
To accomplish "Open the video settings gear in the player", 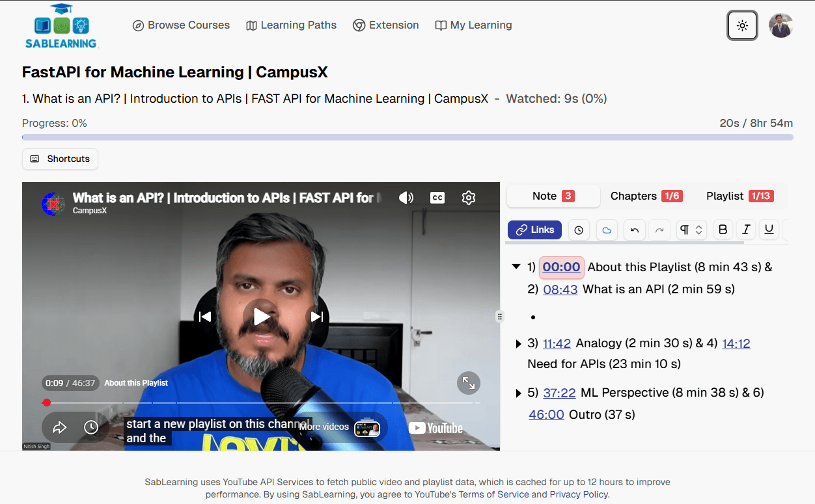I will coord(468,197).
